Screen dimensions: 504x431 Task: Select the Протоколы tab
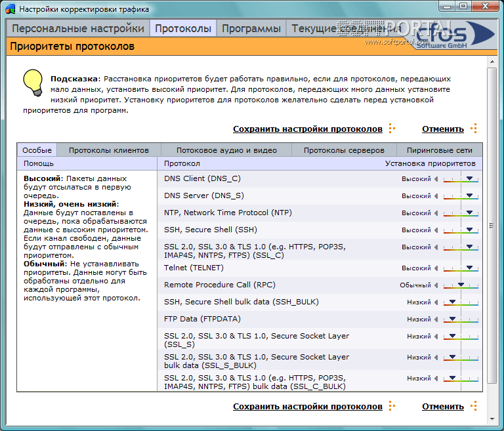183,28
